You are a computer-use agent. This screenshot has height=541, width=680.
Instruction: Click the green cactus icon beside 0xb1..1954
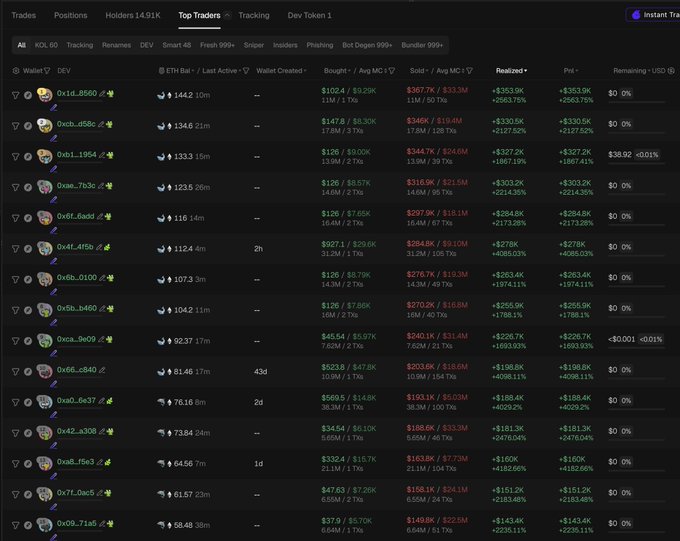(110, 155)
